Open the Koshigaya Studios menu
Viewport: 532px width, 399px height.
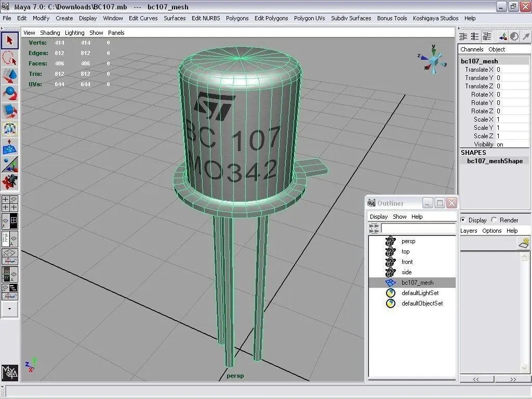pyautogui.click(x=436, y=18)
